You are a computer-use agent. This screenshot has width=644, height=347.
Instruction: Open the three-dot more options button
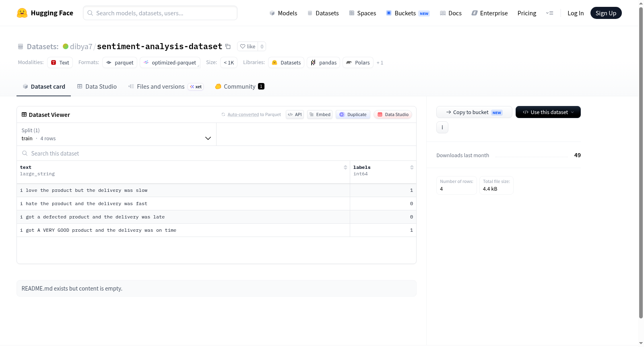click(442, 127)
